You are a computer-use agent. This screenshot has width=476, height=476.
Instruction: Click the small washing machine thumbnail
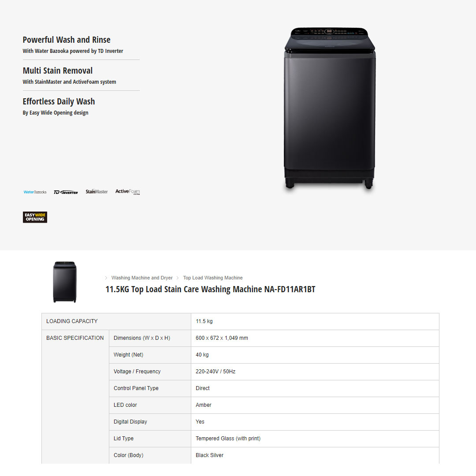pyautogui.click(x=65, y=282)
